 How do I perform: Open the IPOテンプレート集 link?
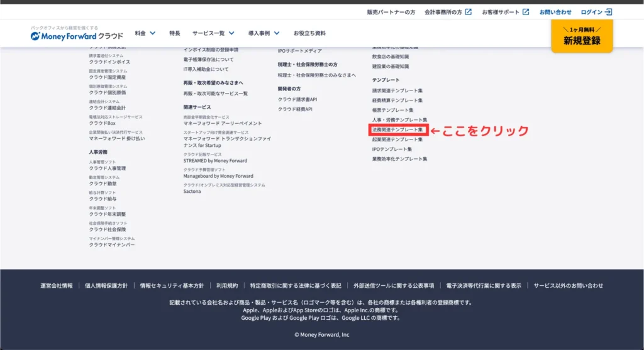coord(392,150)
